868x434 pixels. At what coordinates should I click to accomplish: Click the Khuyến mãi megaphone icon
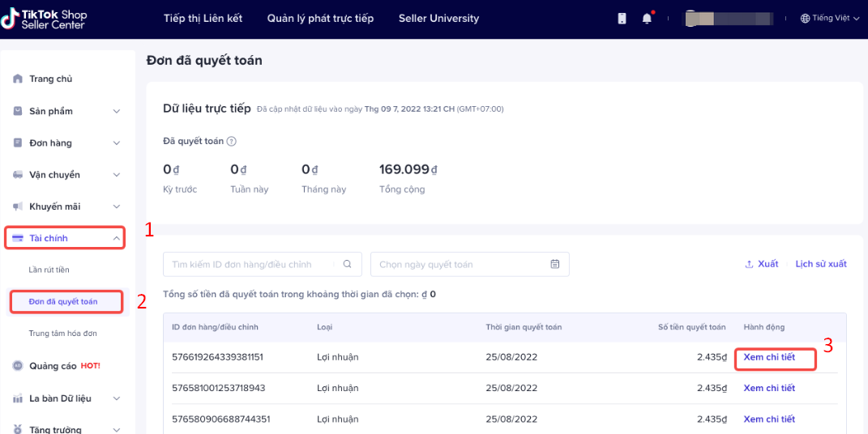click(x=18, y=206)
